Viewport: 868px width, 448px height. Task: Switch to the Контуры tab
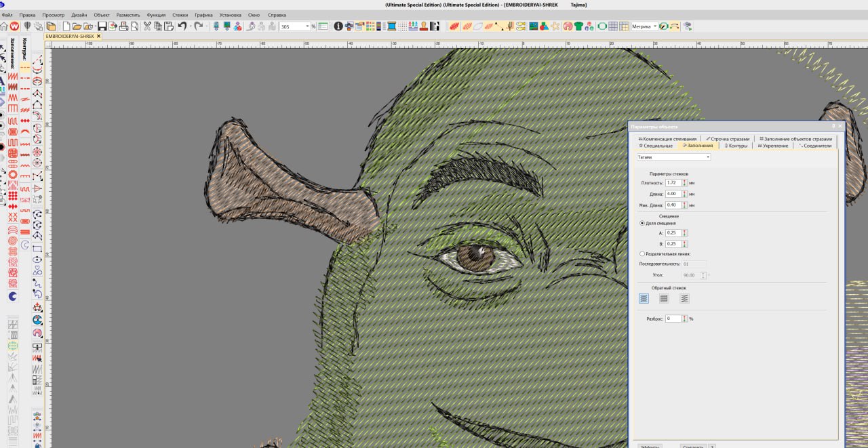pyautogui.click(x=736, y=146)
